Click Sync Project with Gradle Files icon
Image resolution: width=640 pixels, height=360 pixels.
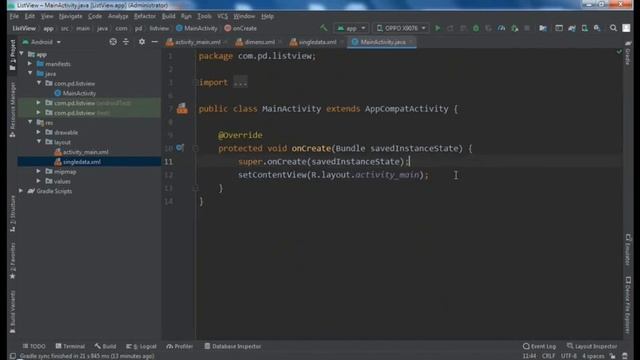pos(572,28)
